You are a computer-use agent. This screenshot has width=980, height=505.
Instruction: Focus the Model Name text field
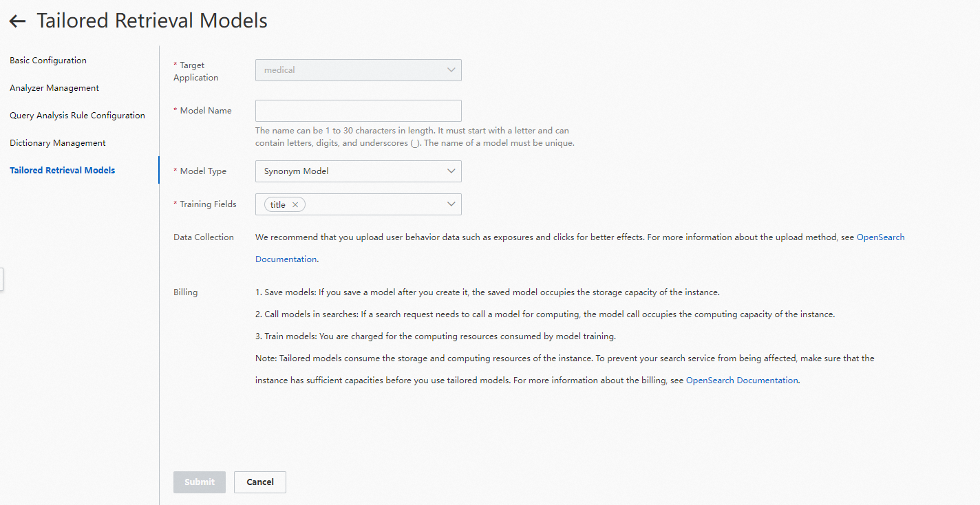(x=358, y=111)
